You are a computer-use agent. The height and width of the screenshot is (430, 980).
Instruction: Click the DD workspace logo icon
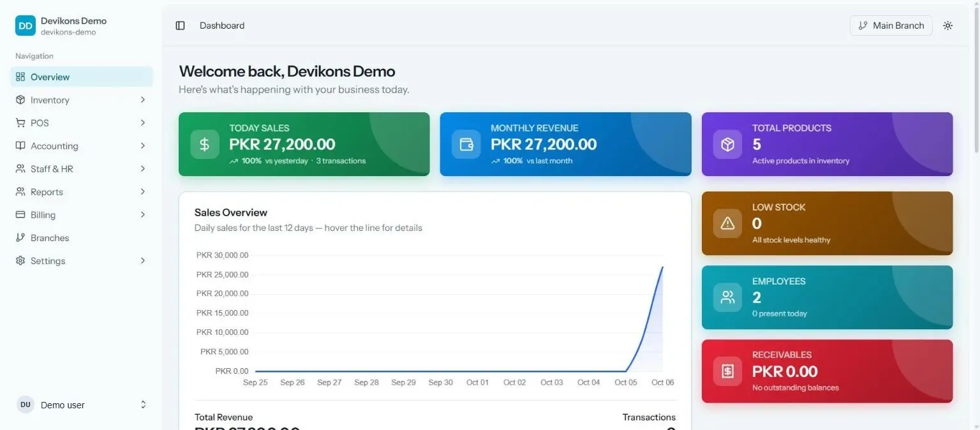point(26,26)
